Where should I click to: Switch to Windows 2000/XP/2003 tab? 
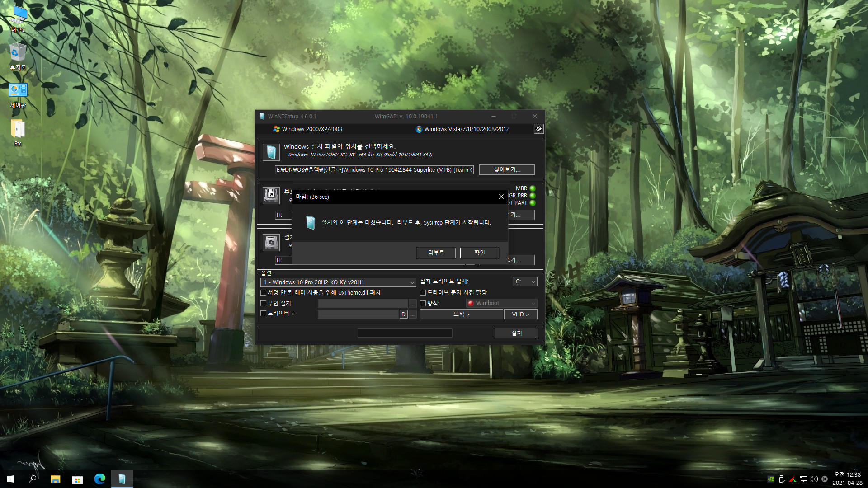[x=307, y=129]
